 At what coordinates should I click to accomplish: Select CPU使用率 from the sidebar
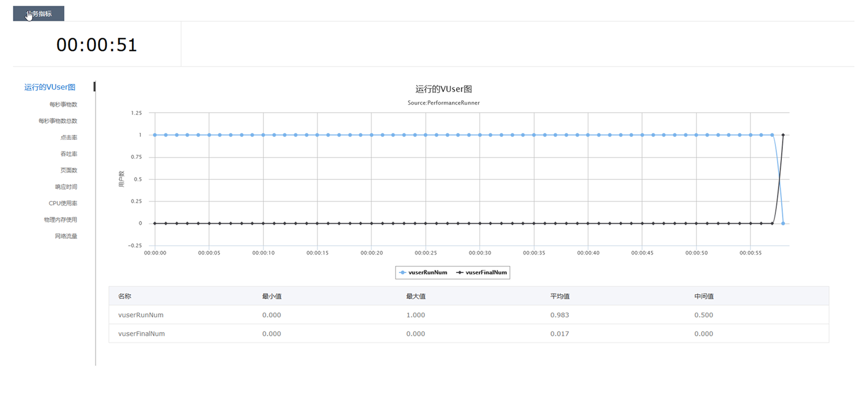(63, 203)
